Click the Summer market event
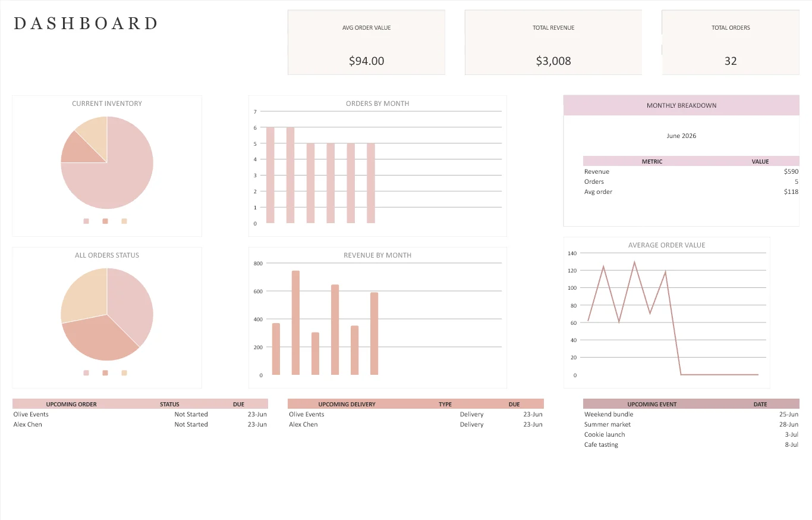The width and height of the screenshot is (812, 520). 608,424
